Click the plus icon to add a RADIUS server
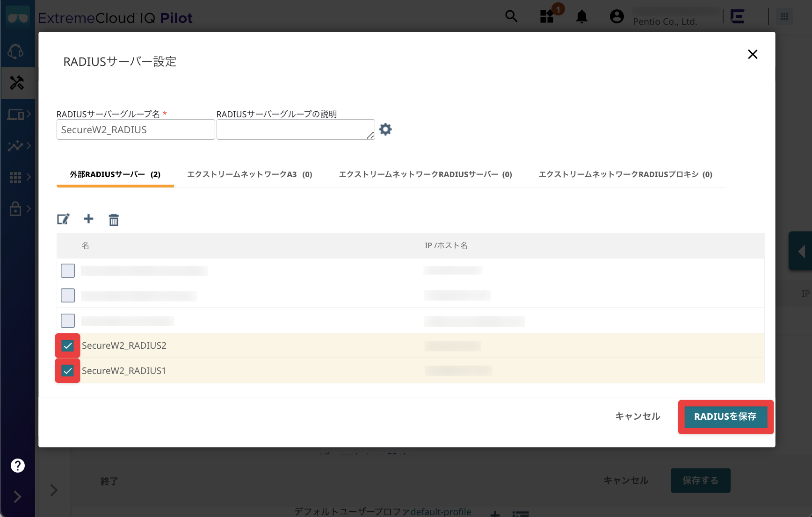 pos(88,219)
